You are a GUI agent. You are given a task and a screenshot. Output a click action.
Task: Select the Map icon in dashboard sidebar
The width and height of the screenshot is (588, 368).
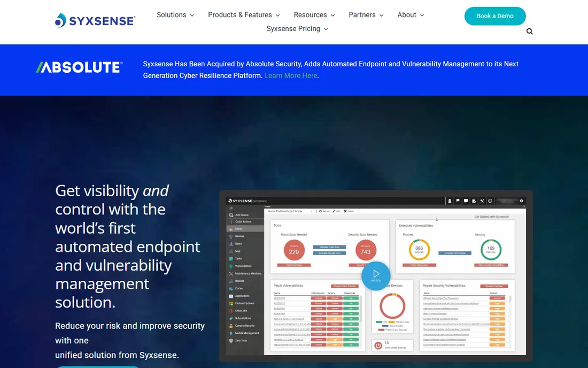(x=231, y=251)
